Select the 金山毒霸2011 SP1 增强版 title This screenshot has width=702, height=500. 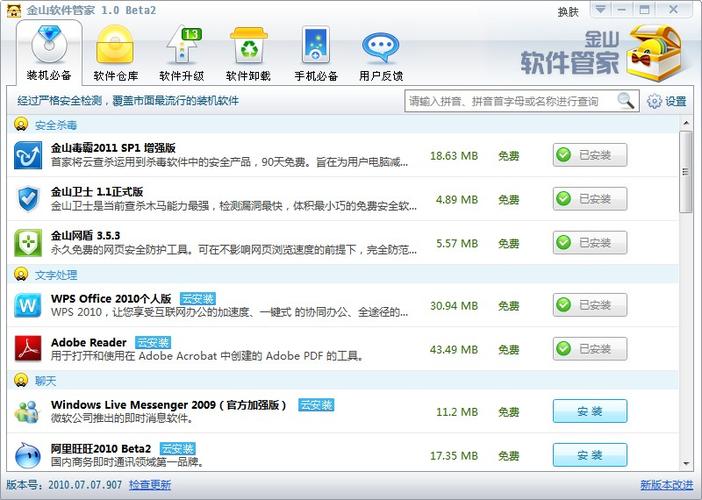point(113,148)
